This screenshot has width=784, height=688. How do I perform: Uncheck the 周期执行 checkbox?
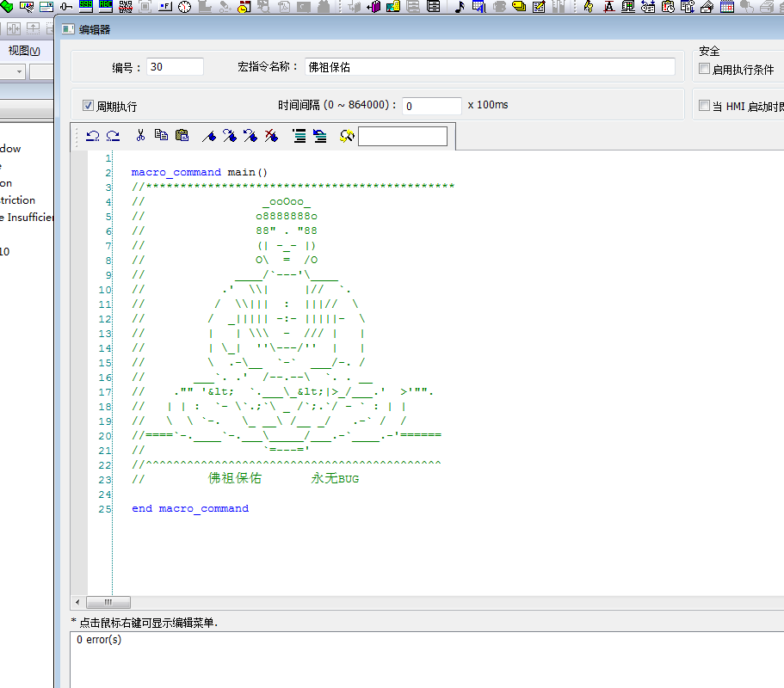(88, 106)
